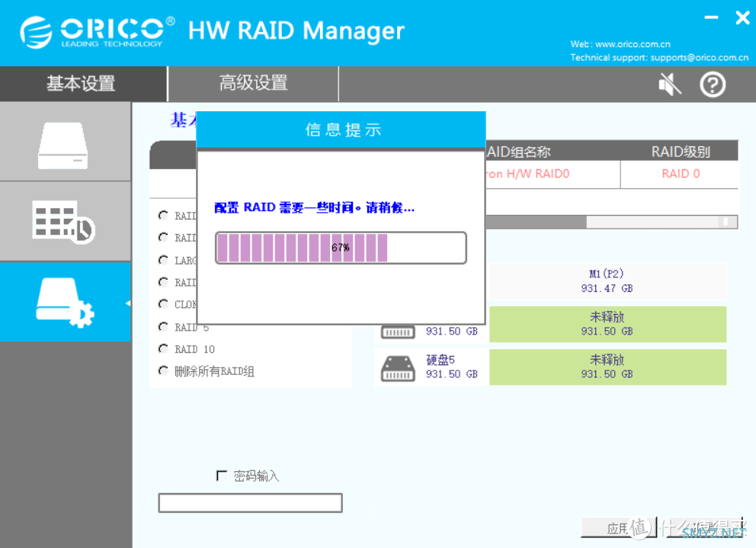The width and height of the screenshot is (756, 548).
Task: Click the 应用 apply button
Action: [619, 527]
